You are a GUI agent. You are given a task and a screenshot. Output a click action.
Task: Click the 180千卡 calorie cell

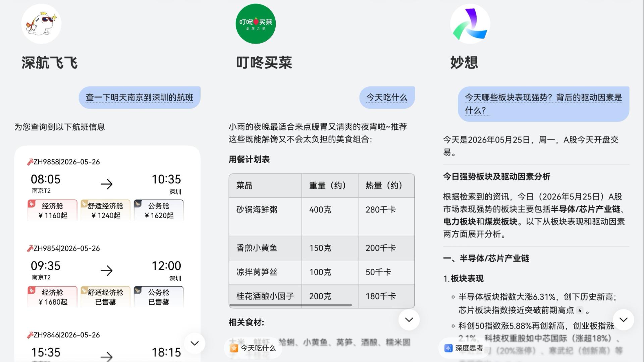point(386,296)
